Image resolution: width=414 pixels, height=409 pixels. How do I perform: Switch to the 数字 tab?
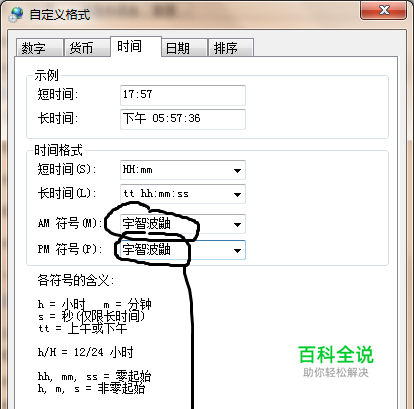coord(39,48)
